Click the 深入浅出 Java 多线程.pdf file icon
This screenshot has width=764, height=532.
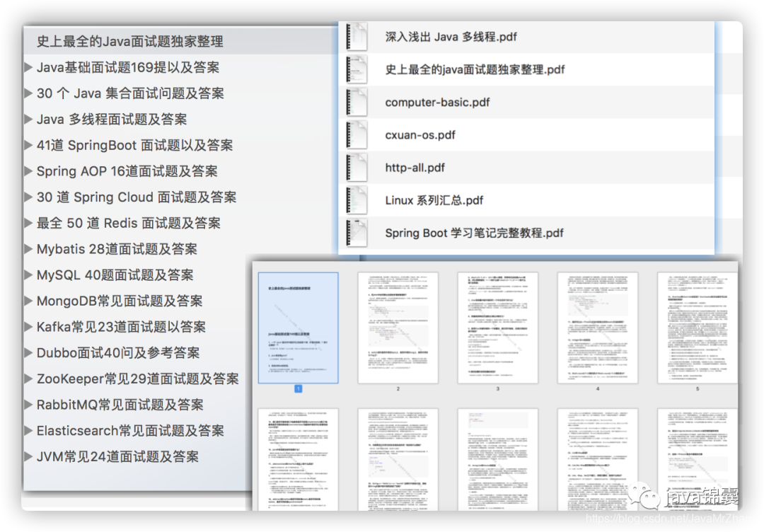pyautogui.click(x=356, y=37)
